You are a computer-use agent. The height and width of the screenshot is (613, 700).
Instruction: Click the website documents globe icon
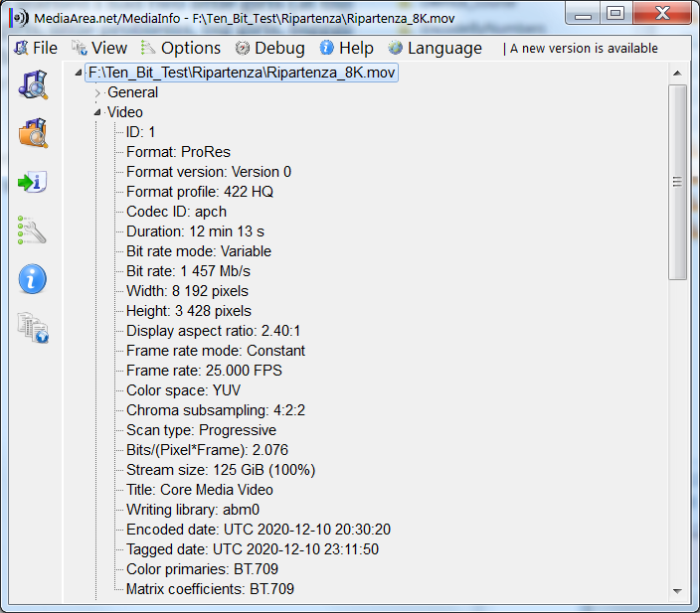click(x=33, y=328)
